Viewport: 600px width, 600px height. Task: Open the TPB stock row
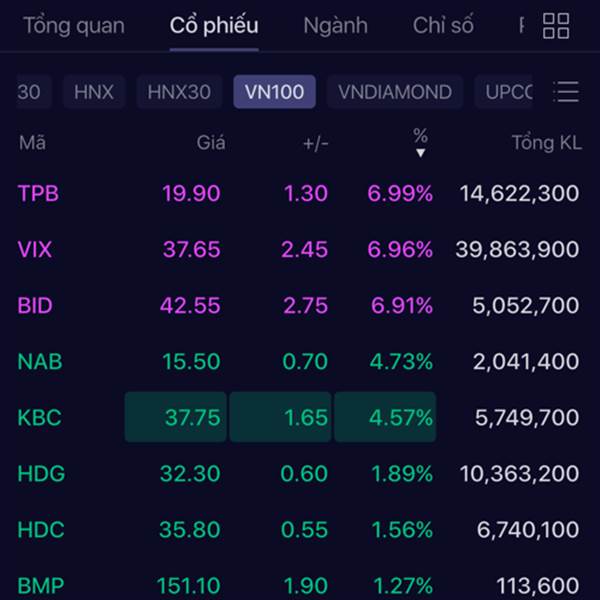pyautogui.click(x=298, y=193)
